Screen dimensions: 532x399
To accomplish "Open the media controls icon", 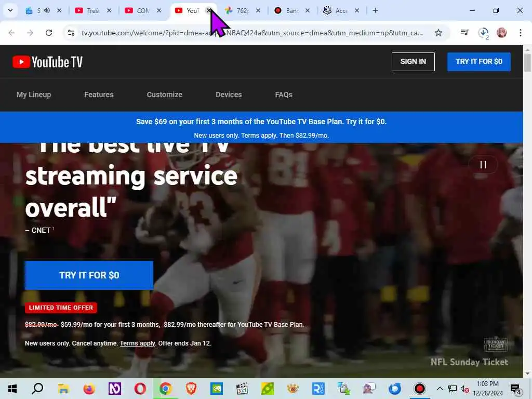I will coord(464,33).
